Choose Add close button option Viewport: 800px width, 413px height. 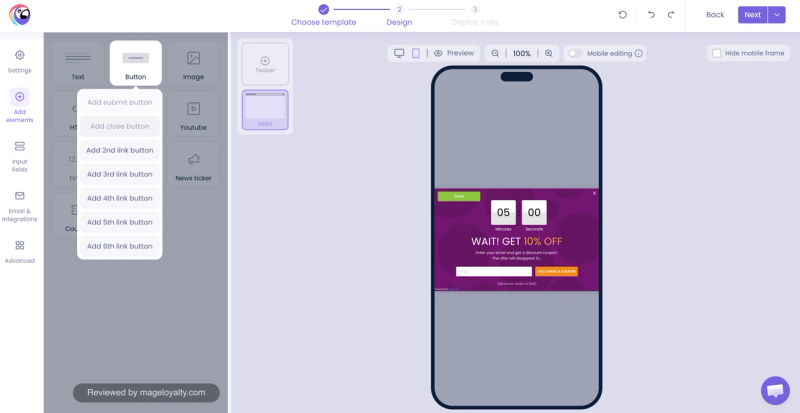point(120,126)
